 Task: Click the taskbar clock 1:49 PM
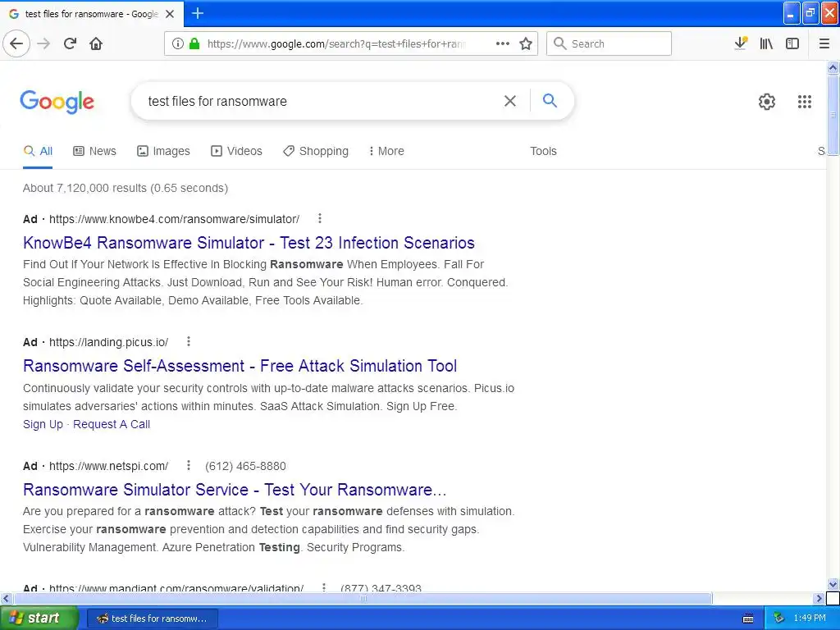[810, 619]
